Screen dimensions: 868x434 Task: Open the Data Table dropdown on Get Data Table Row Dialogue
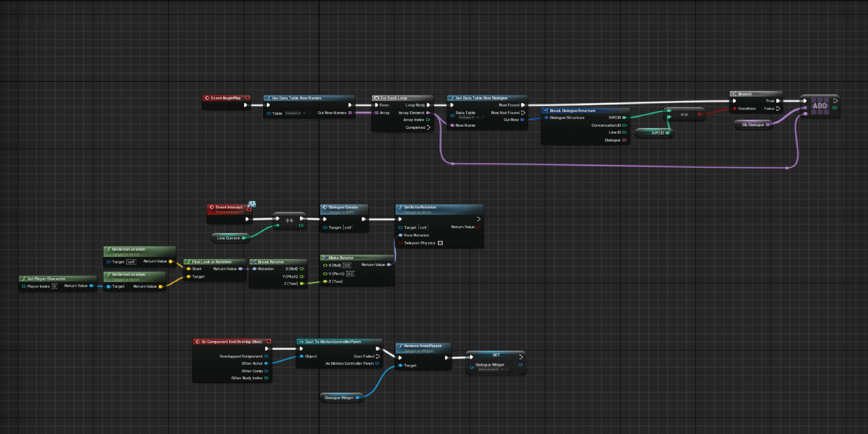[467, 117]
